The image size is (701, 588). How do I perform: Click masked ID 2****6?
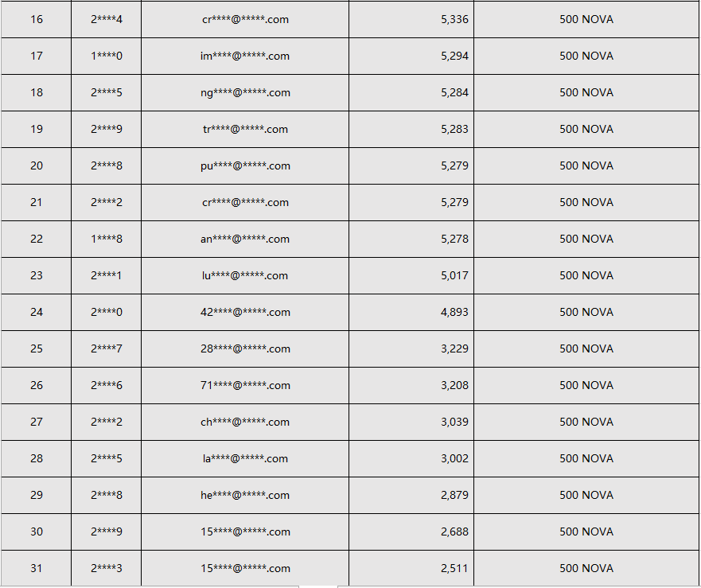107,385
